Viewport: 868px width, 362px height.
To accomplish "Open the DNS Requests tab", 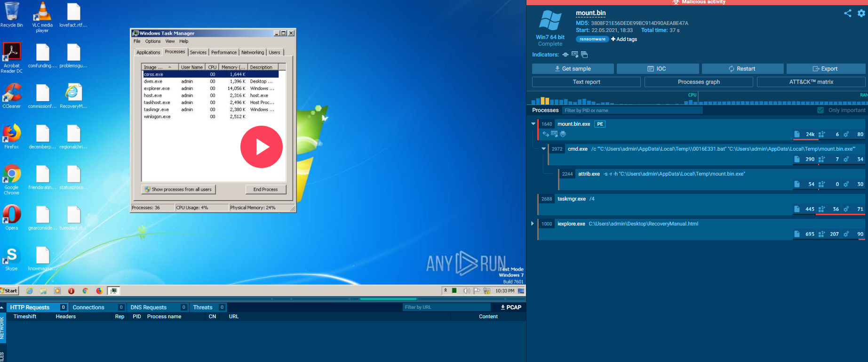I will (x=149, y=307).
